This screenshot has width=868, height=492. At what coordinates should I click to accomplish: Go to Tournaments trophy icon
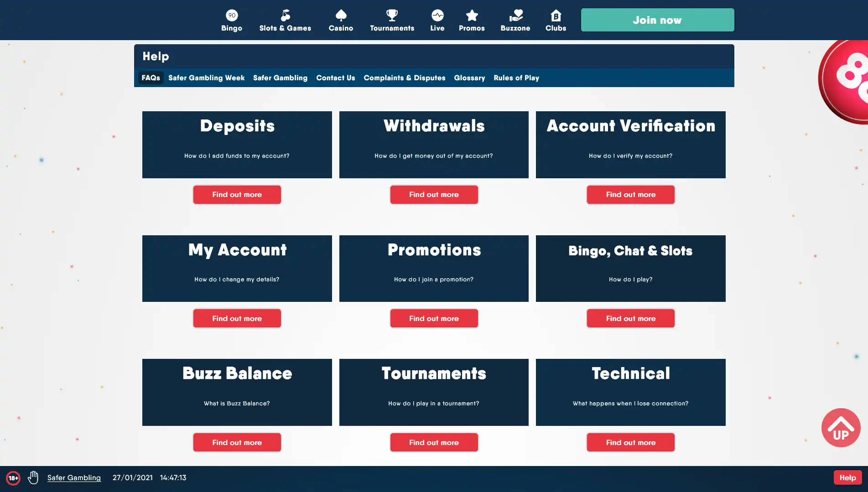pyautogui.click(x=392, y=16)
